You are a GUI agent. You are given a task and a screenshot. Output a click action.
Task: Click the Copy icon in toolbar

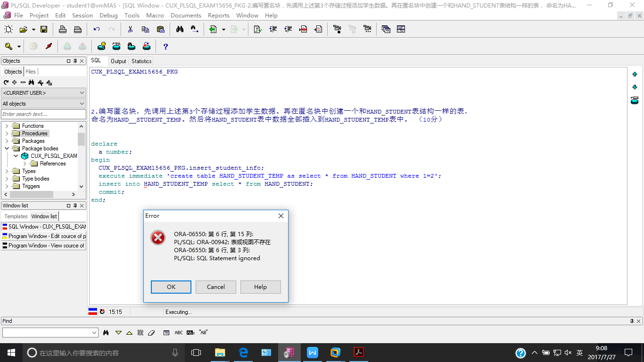pyautogui.click(x=145, y=29)
